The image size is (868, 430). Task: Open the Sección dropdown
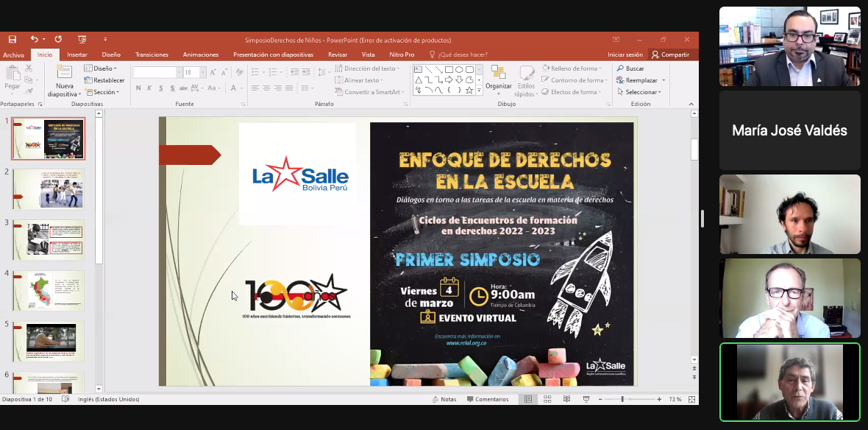(x=102, y=92)
